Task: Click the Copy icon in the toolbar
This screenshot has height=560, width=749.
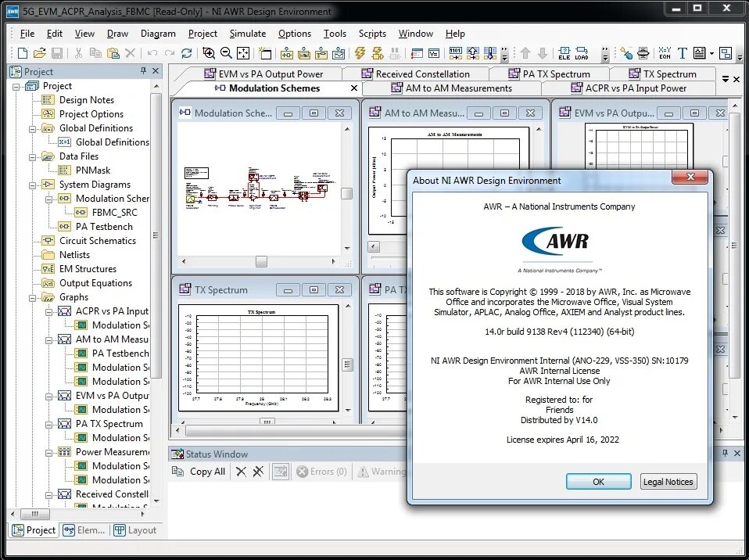Action: point(95,53)
